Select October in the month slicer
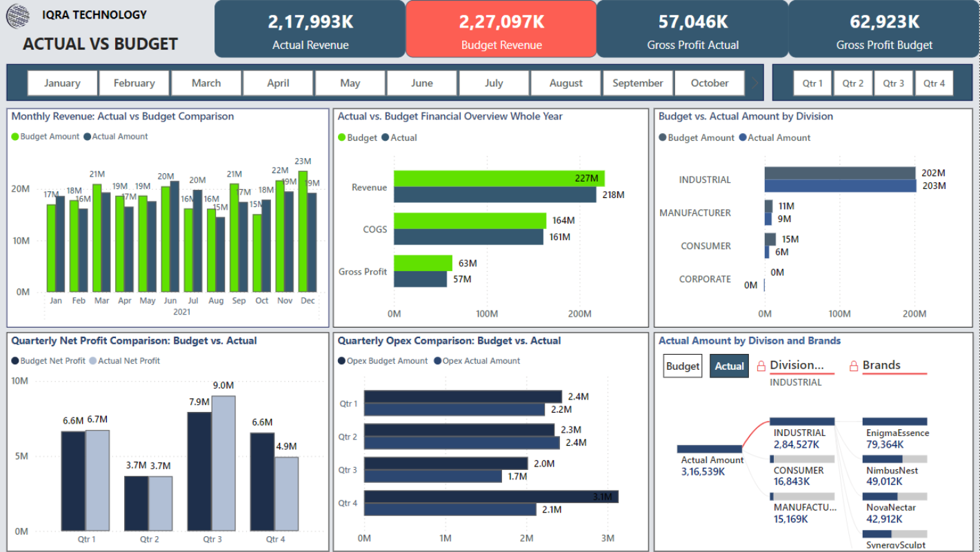 point(709,82)
